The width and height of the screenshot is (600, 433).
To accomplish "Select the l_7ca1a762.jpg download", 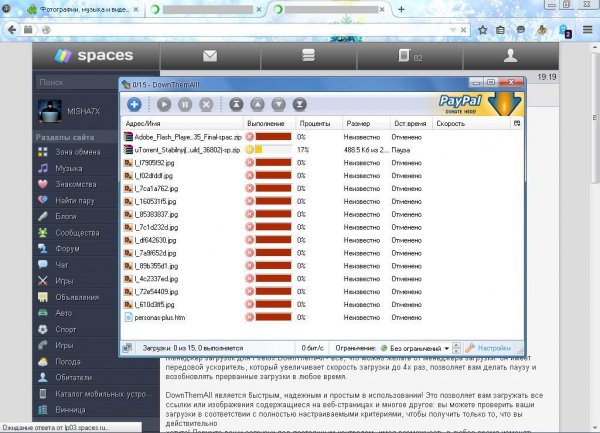I will 322,189.
